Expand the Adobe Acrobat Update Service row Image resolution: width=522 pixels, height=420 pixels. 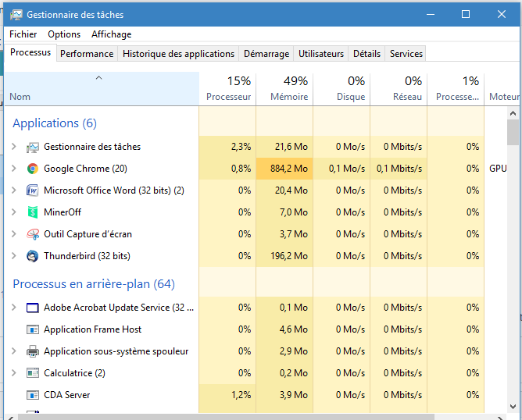[x=14, y=308]
